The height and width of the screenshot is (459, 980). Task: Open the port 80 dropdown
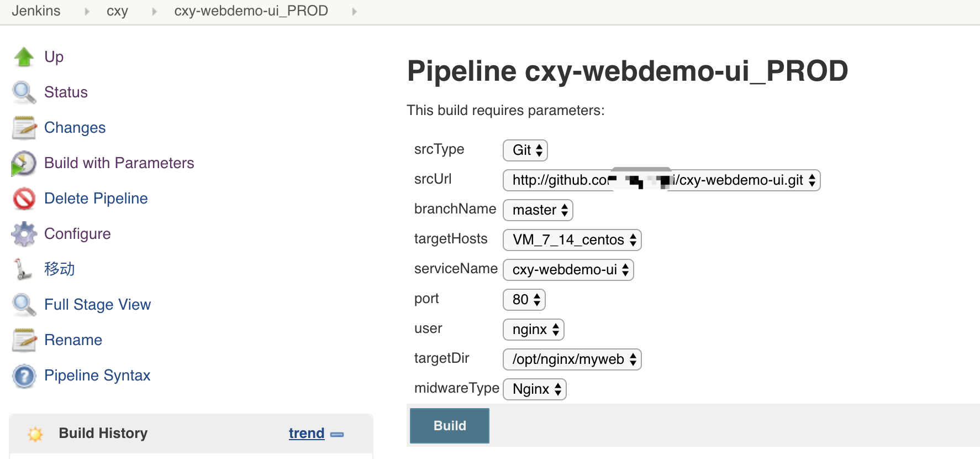(x=524, y=300)
